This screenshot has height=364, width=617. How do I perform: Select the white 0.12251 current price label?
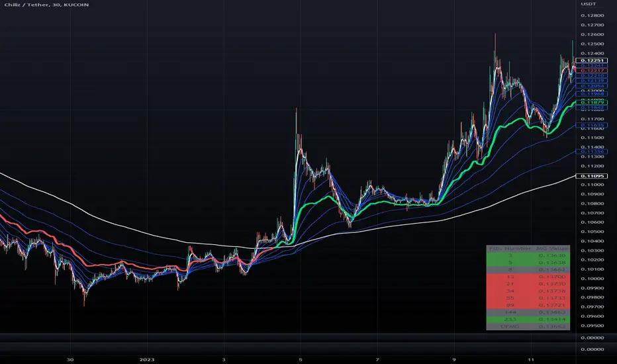pos(591,60)
